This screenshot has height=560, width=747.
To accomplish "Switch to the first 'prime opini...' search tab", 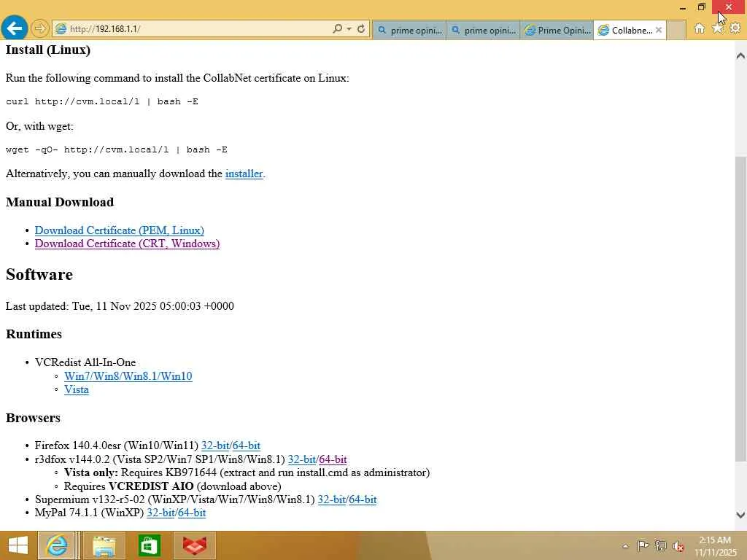I will coord(410,30).
